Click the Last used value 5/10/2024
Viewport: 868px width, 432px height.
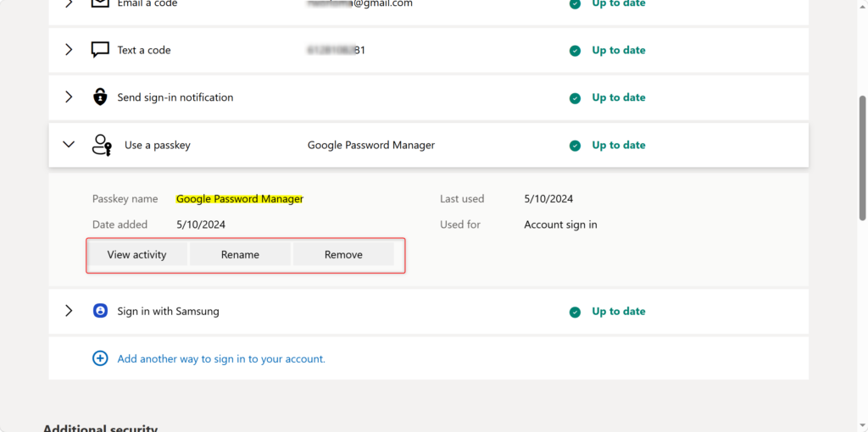[548, 198]
